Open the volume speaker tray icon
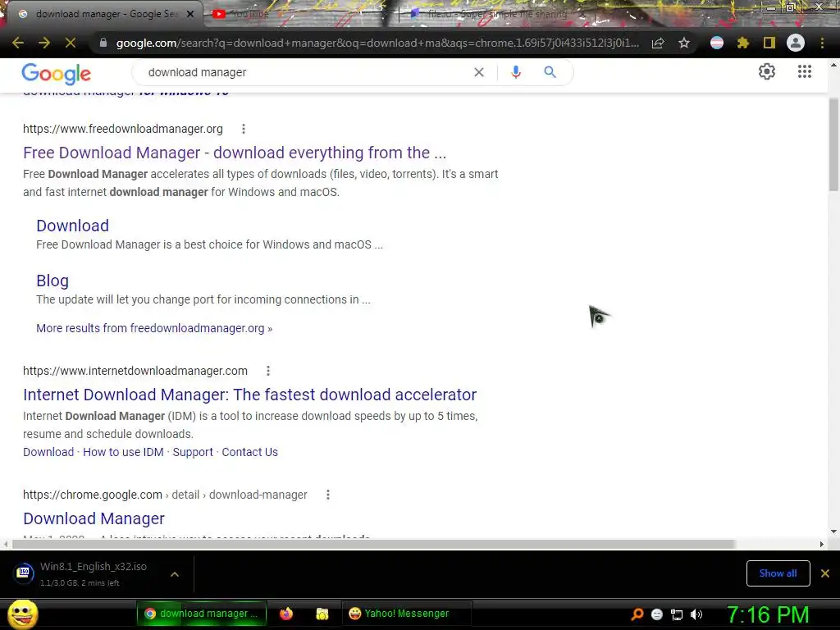Screen dimensions: 840x630 696,614
